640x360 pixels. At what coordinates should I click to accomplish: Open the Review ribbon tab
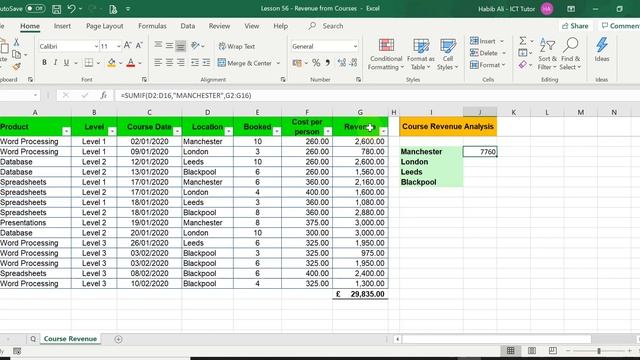pos(219,26)
